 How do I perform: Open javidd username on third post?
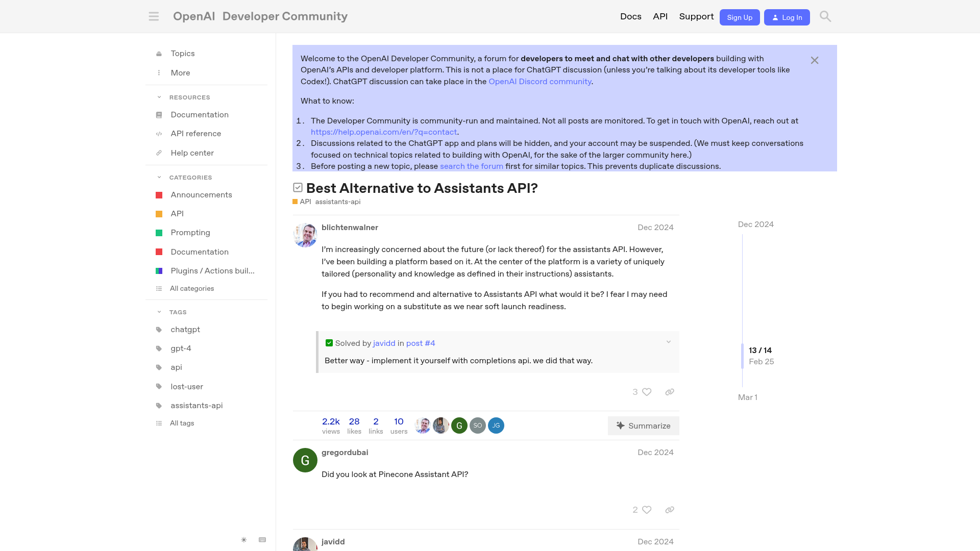(333, 542)
